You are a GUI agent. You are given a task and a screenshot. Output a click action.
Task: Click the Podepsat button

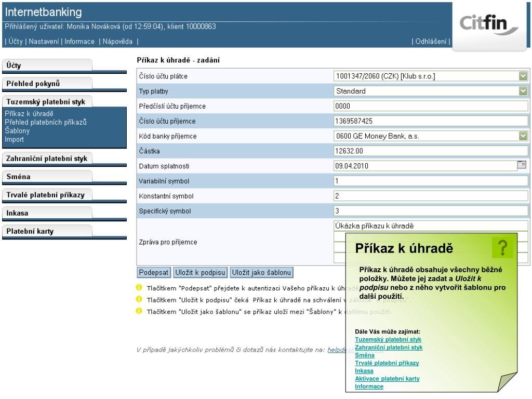(x=154, y=272)
